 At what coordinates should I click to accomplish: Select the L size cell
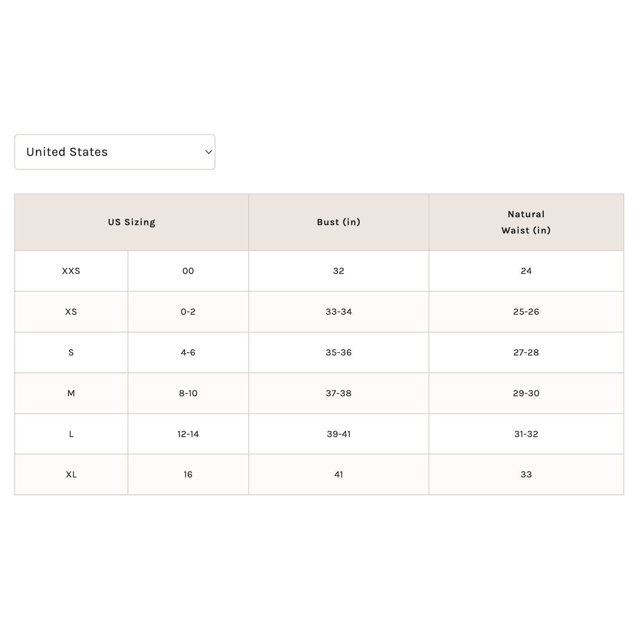71,434
